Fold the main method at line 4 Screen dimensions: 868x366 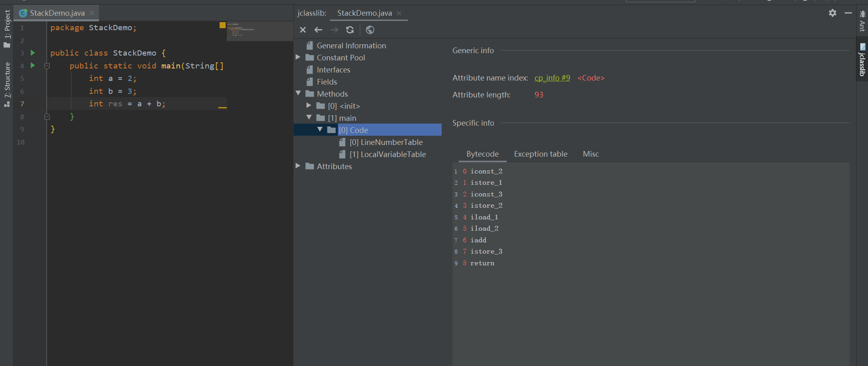[x=47, y=66]
